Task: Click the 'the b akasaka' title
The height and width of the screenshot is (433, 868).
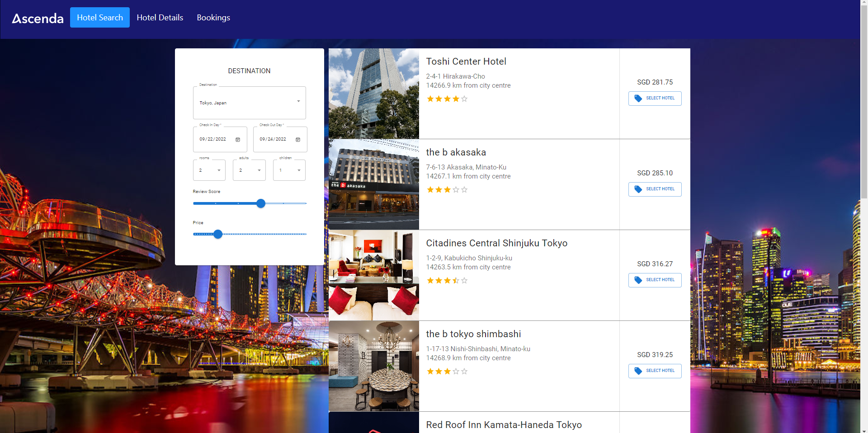Action: pyautogui.click(x=456, y=152)
